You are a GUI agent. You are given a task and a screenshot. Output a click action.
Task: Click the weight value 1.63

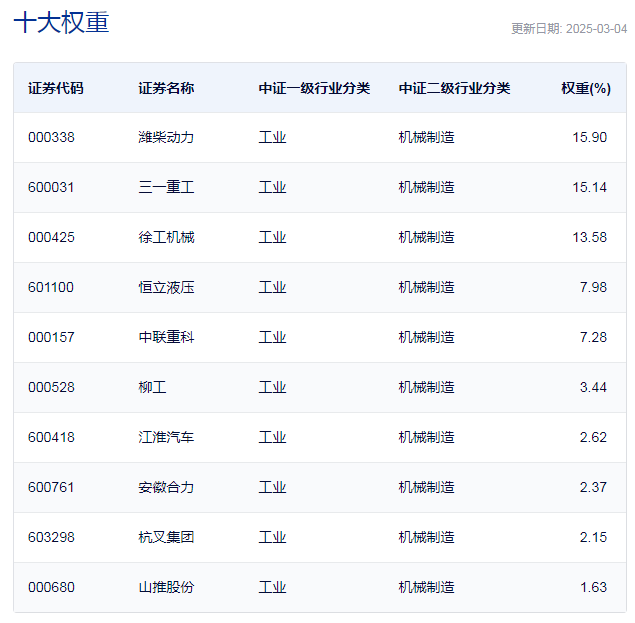point(594,587)
